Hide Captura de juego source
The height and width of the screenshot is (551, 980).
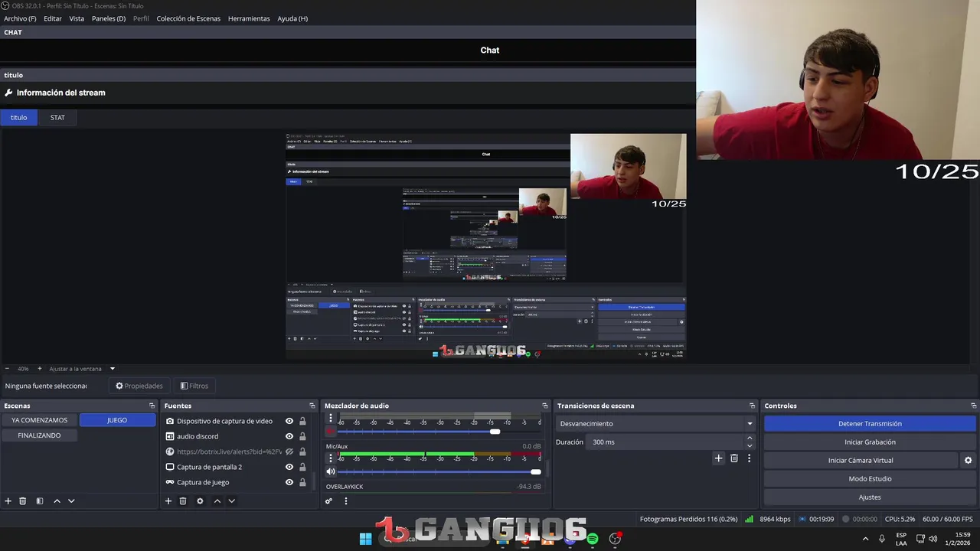tap(289, 482)
